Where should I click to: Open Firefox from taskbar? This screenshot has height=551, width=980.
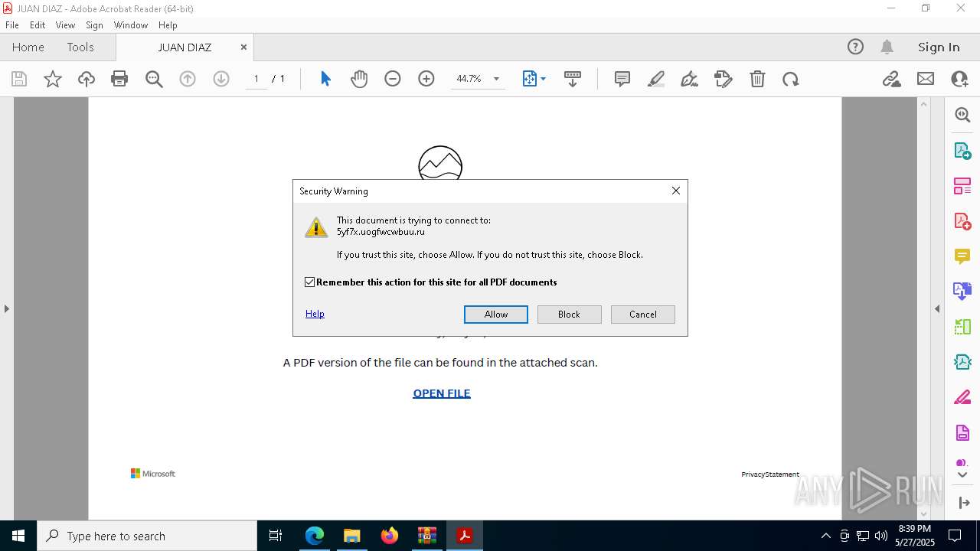(x=390, y=536)
